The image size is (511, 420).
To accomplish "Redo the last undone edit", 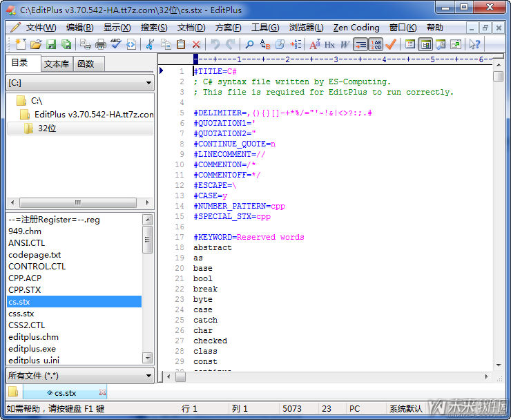I will (x=231, y=44).
